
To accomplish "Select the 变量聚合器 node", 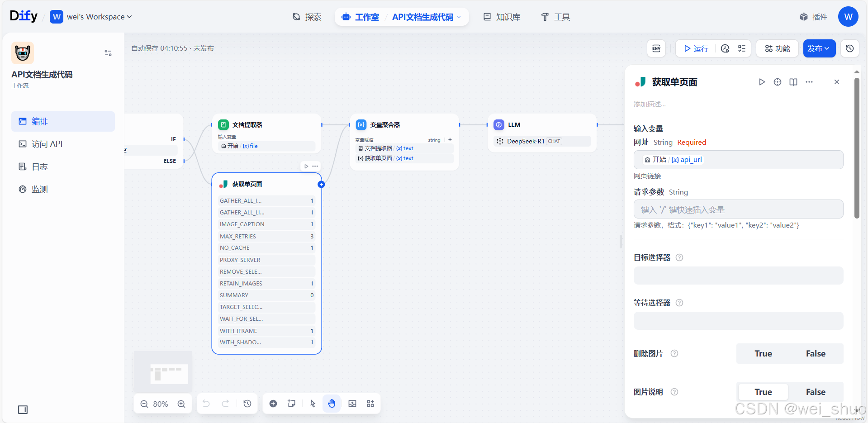I will coord(404,142).
